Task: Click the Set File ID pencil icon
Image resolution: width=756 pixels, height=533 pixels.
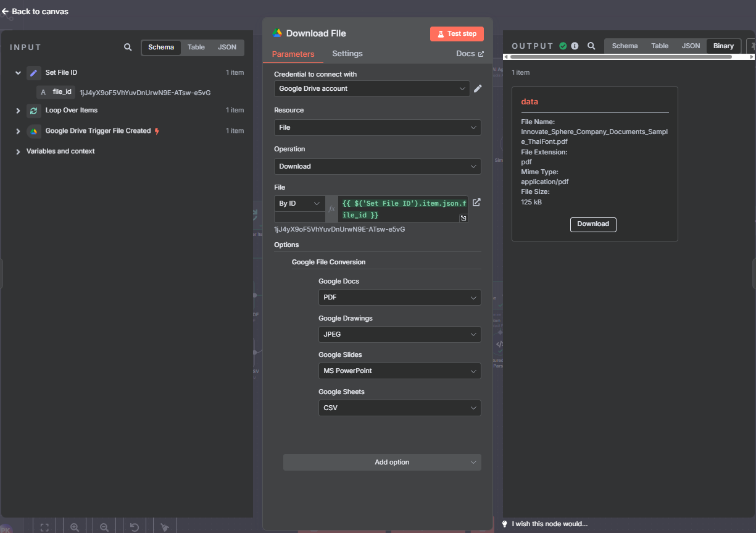Action: point(33,73)
